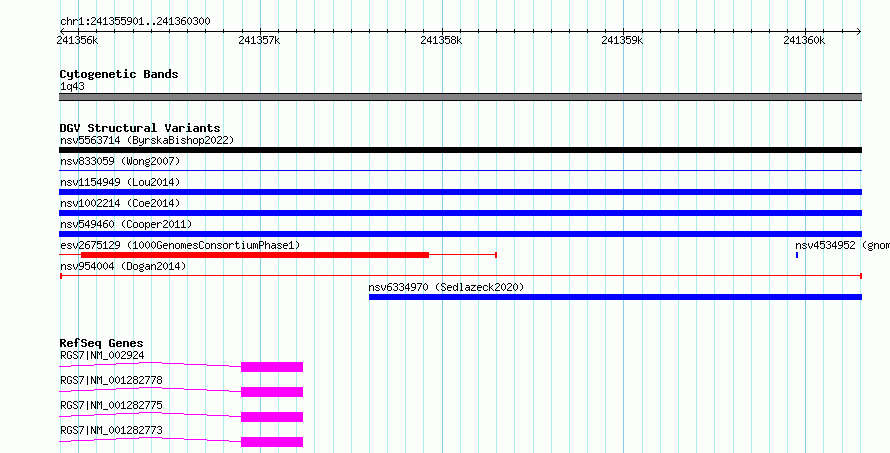Click the 241360k ruler tick label
Image resolution: width=890 pixels, height=453 pixels.
[804, 40]
